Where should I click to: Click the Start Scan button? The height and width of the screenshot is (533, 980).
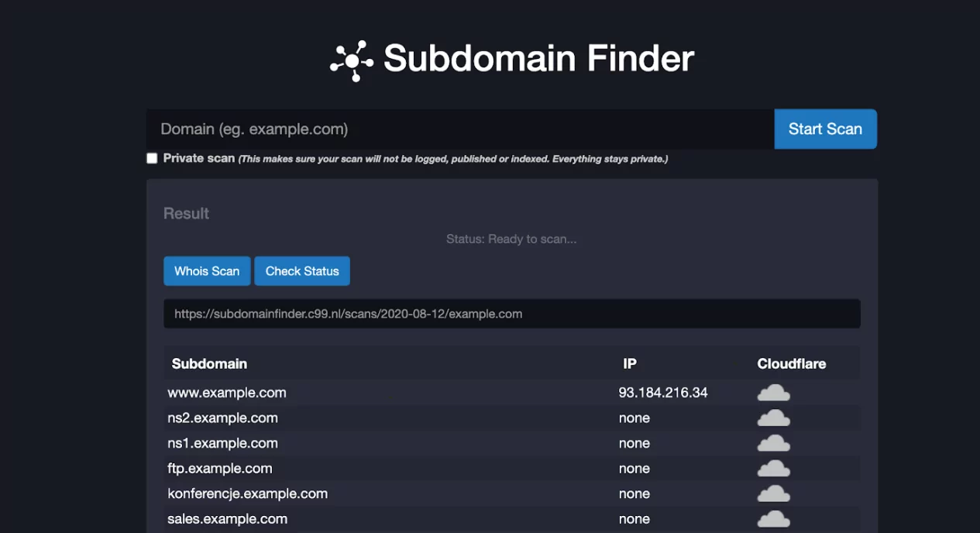(824, 129)
